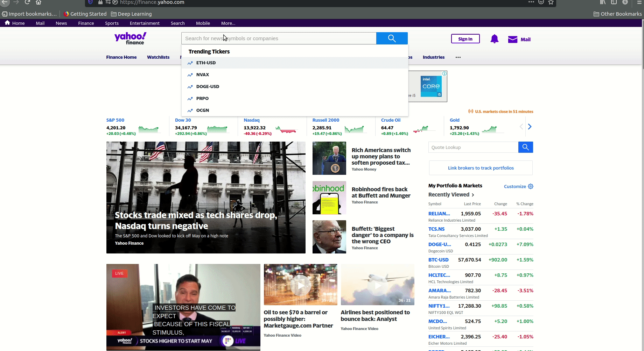
Task: Open News in Yahoo top bar
Action: pyautogui.click(x=61, y=23)
